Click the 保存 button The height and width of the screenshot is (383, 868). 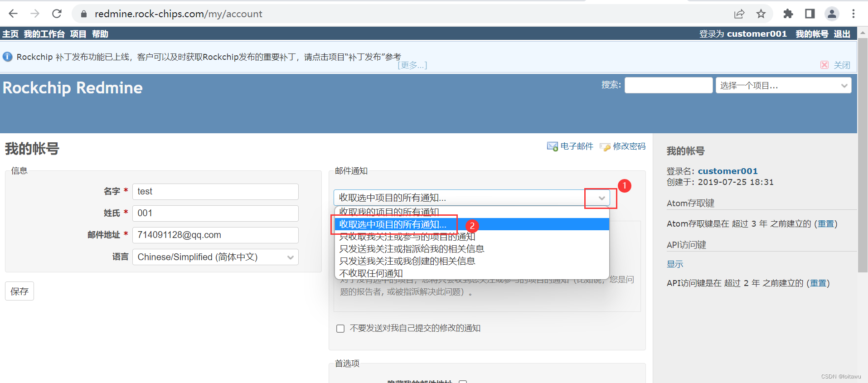(19, 291)
